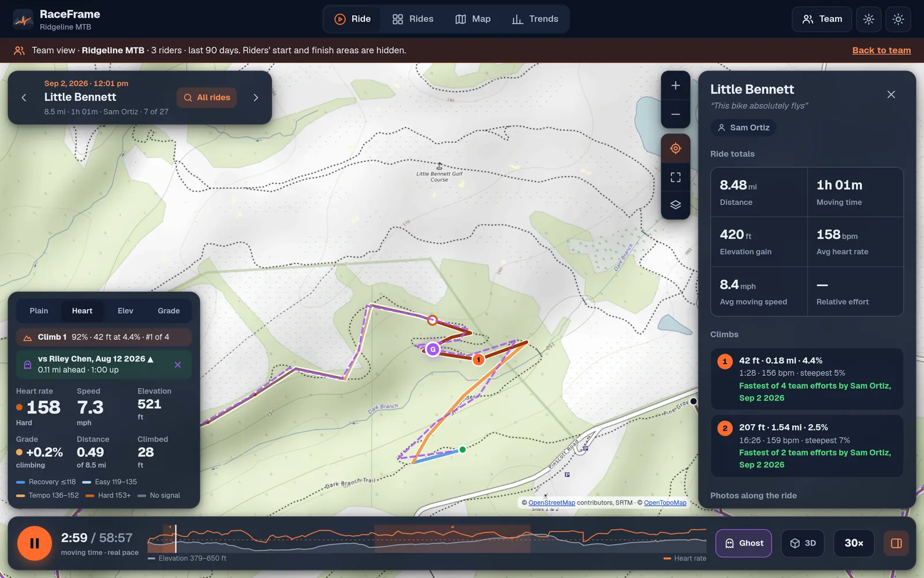Open the Rides tab
The height and width of the screenshot is (578, 924).
tap(413, 19)
